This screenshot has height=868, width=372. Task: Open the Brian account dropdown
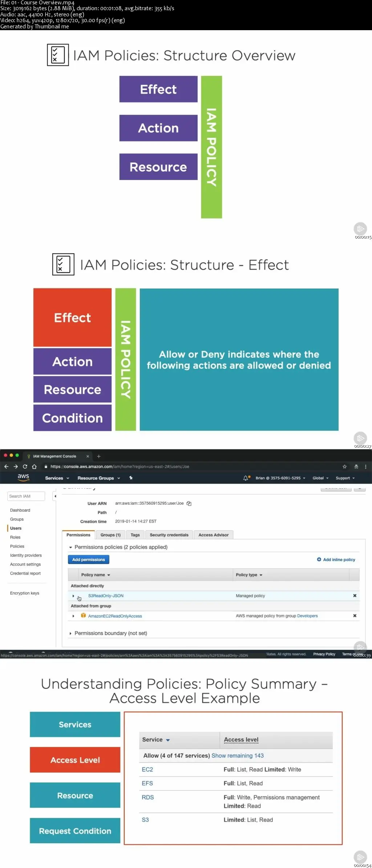pos(280,478)
